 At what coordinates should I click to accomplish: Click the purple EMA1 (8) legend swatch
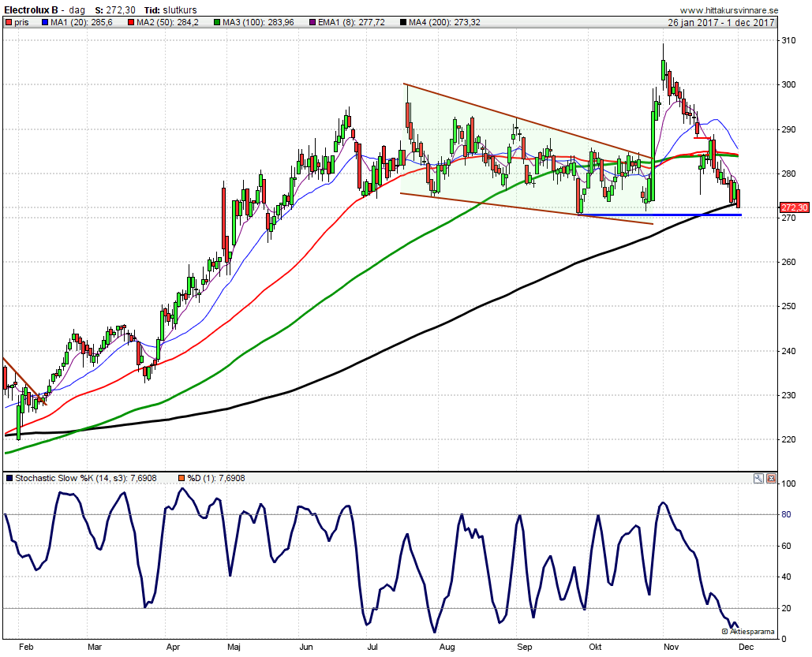pyautogui.click(x=312, y=22)
